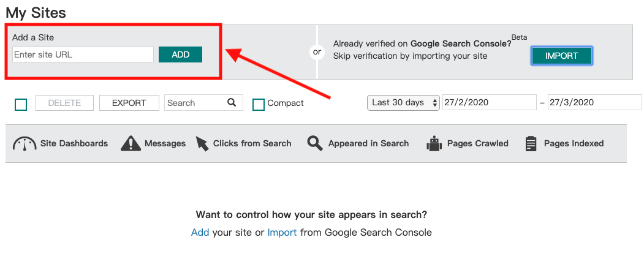This screenshot has width=644, height=270.
Task: Enable the Compact checkbox
Action: (x=259, y=105)
